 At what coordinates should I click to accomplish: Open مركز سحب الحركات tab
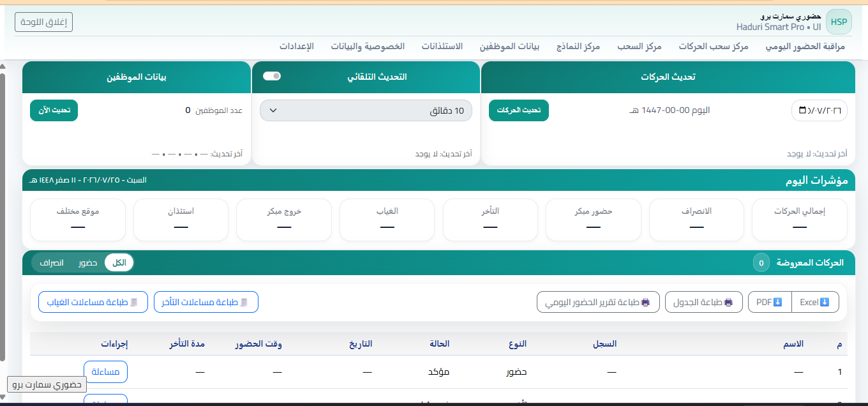point(714,47)
